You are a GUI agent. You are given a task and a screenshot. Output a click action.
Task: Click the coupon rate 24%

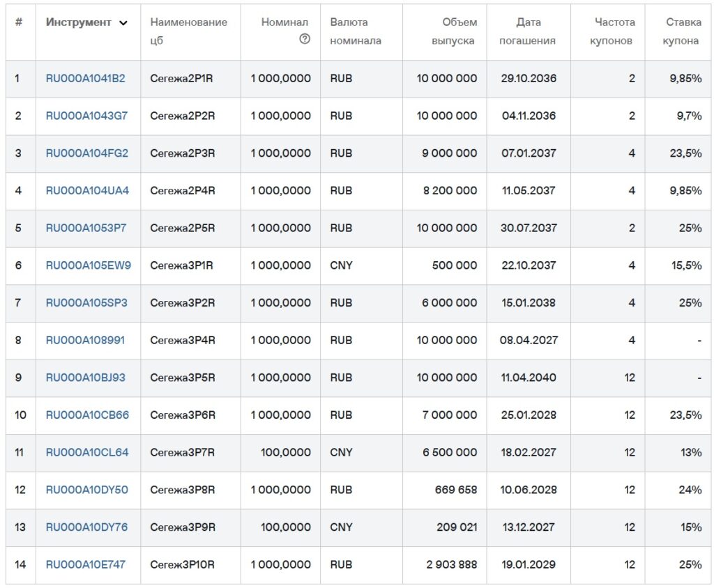point(690,489)
